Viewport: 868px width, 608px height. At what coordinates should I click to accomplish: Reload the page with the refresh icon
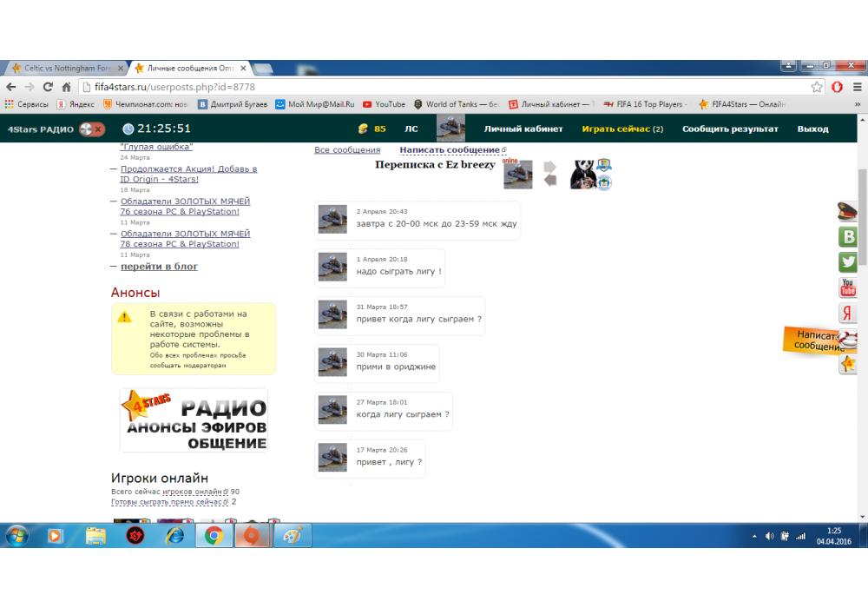(x=48, y=87)
